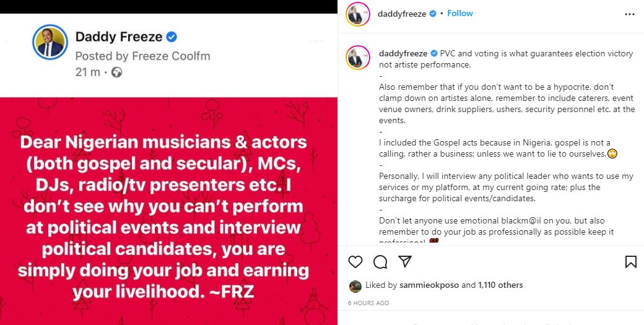
Task: Open the comment speech bubble icon
Action: point(380,262)
